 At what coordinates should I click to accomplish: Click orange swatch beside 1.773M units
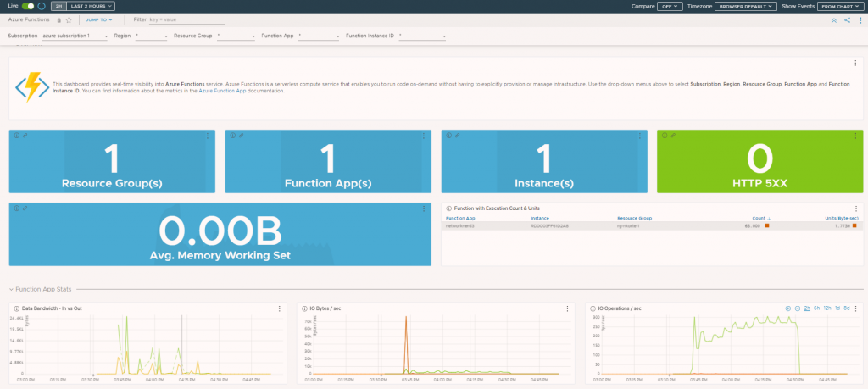pos(854,225)
